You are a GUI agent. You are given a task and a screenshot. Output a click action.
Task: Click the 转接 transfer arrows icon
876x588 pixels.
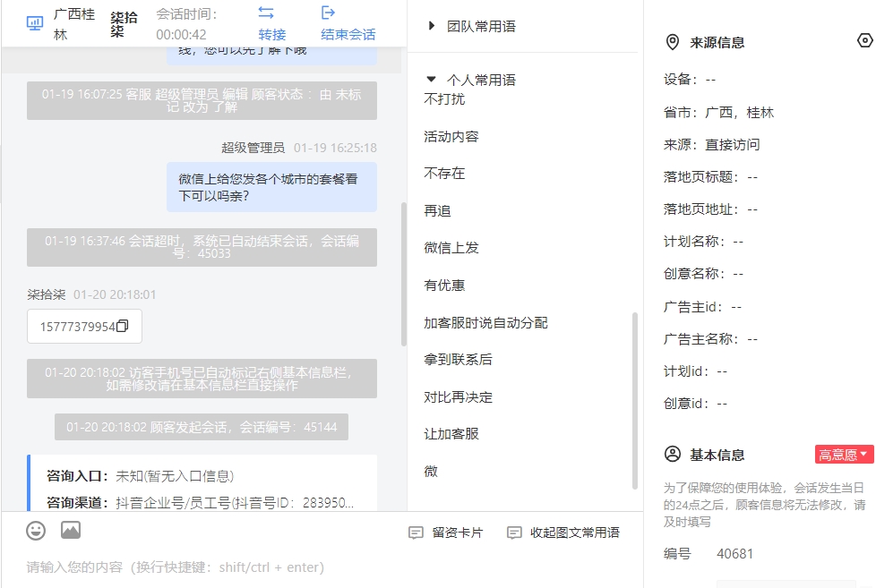click(x=266, y=13)
